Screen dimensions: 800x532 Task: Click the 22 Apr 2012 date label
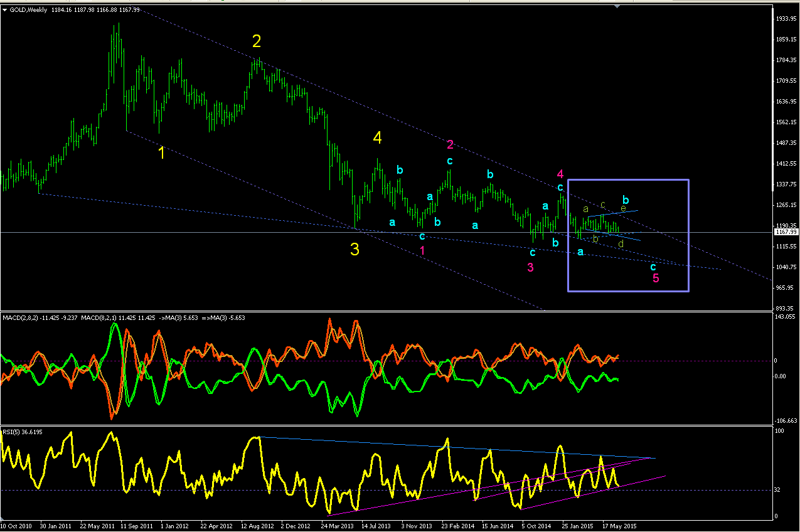pyautogui.click(x=217, y=526)
